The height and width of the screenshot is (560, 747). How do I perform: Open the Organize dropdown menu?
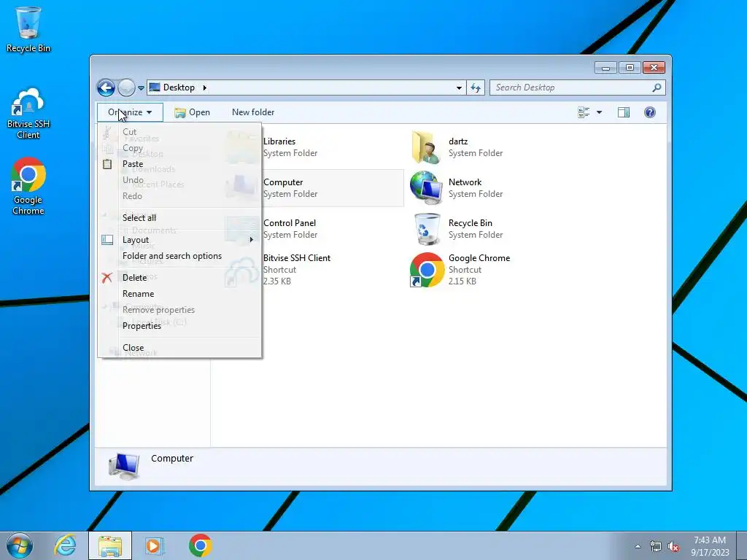[130, 112]
